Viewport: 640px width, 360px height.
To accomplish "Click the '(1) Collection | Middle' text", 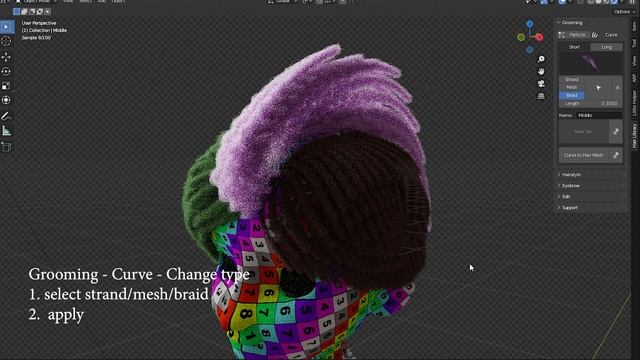I will coord(44,31).
